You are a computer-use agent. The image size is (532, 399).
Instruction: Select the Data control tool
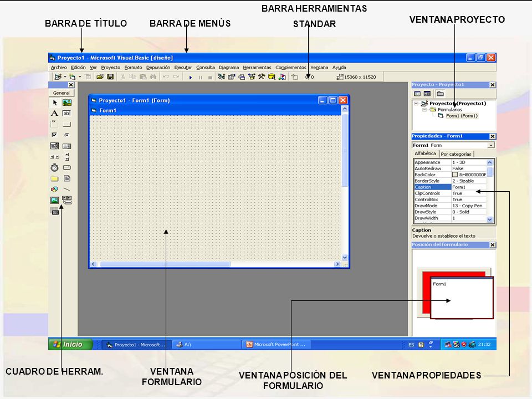click(67, 200)
